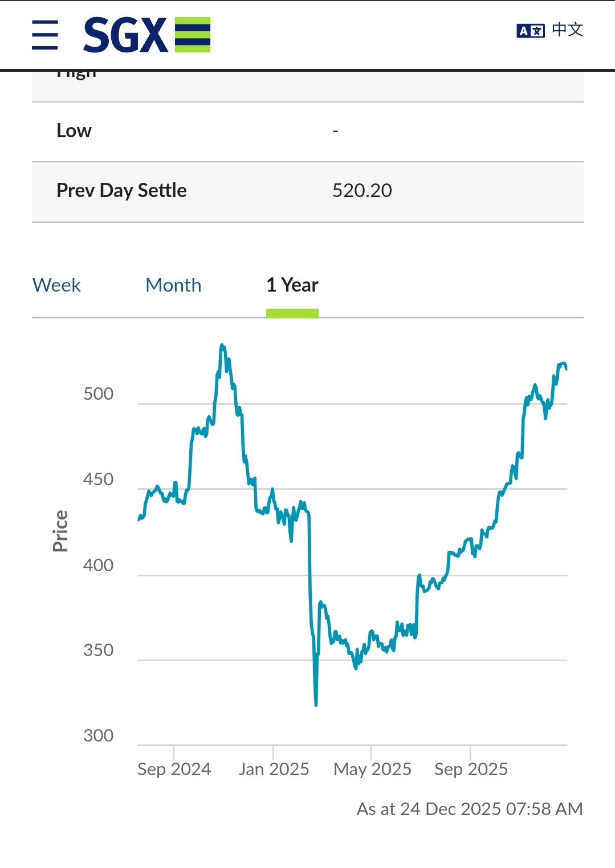The width and height of the screenshot is (615, 868).
Task: Open the hamburger navigation menu
Action: click(45, 35)
